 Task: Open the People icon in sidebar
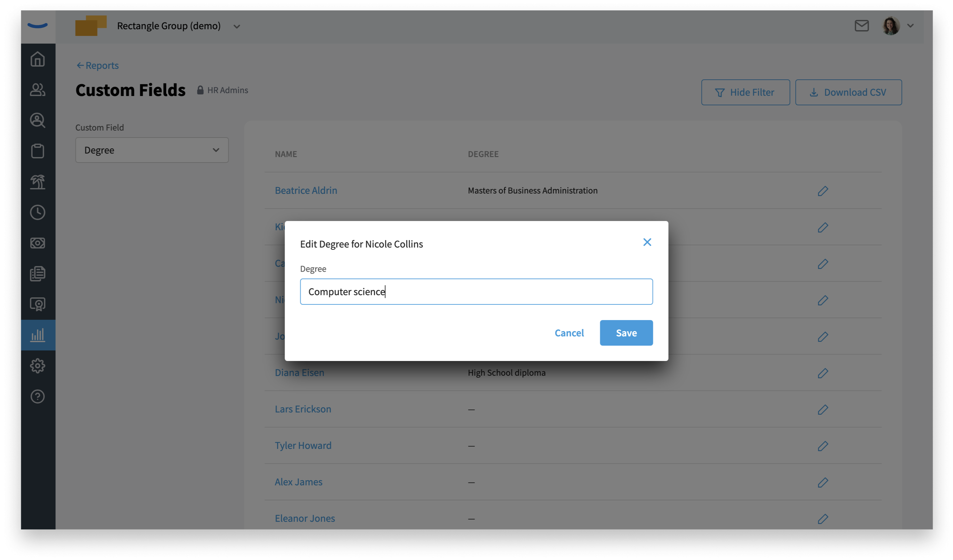tap(37, 90)
